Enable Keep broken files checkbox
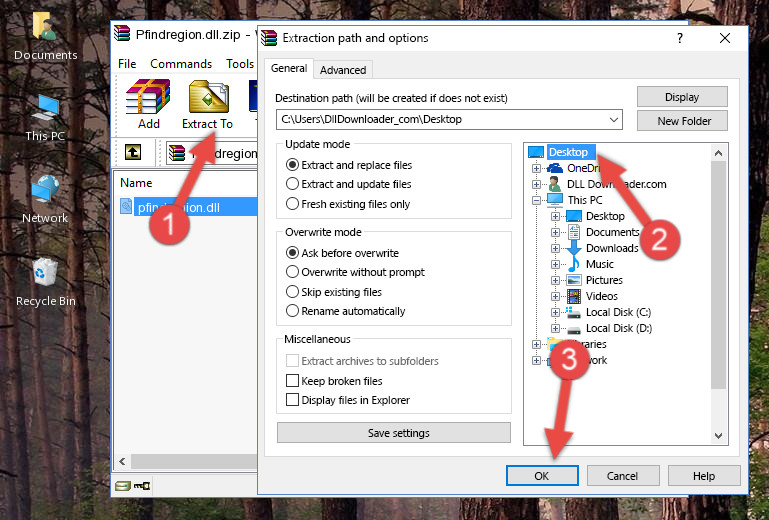Screen dimensions: 769x520 pyautogui.click(x=292, y=381)
